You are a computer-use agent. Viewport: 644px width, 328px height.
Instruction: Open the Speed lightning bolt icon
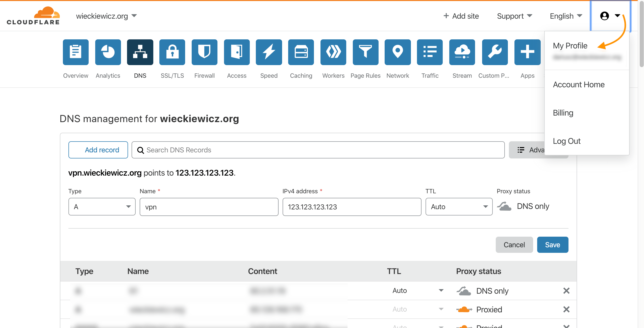(269, 52)
